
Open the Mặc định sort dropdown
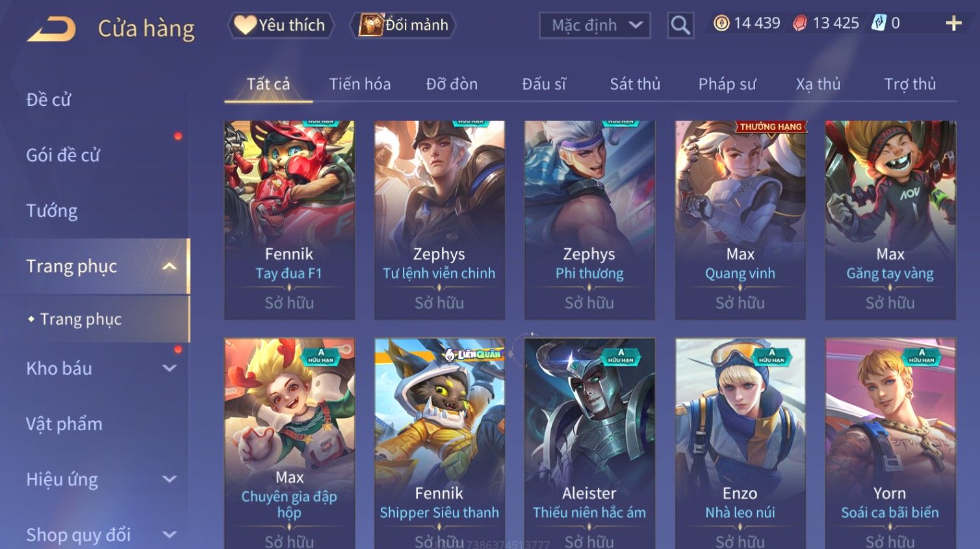click(595, 25)
